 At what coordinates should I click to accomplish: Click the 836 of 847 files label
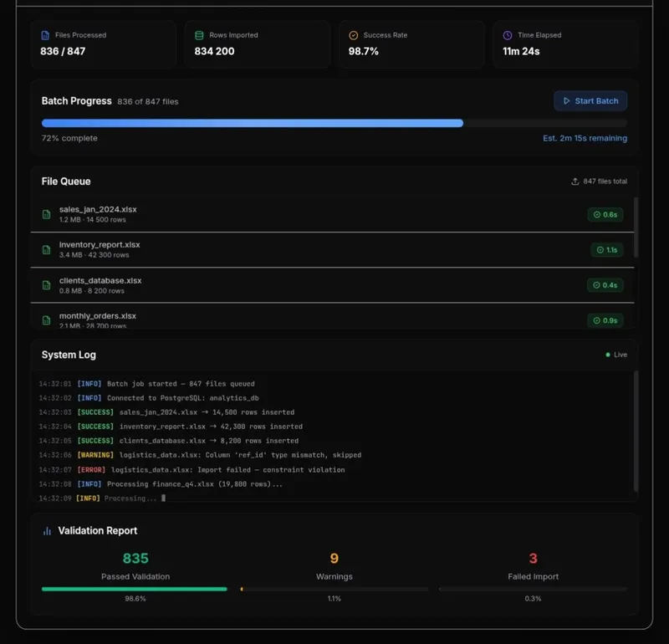point(148,101)
